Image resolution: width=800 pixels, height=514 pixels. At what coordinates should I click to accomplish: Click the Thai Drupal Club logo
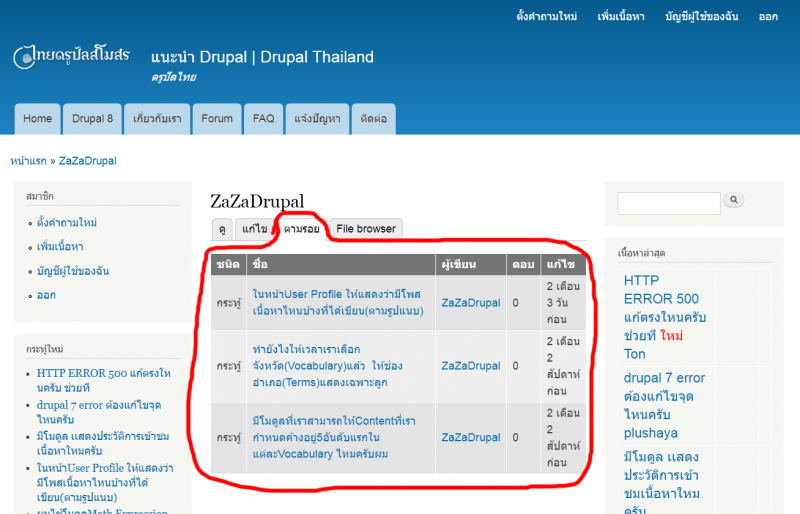71,56
